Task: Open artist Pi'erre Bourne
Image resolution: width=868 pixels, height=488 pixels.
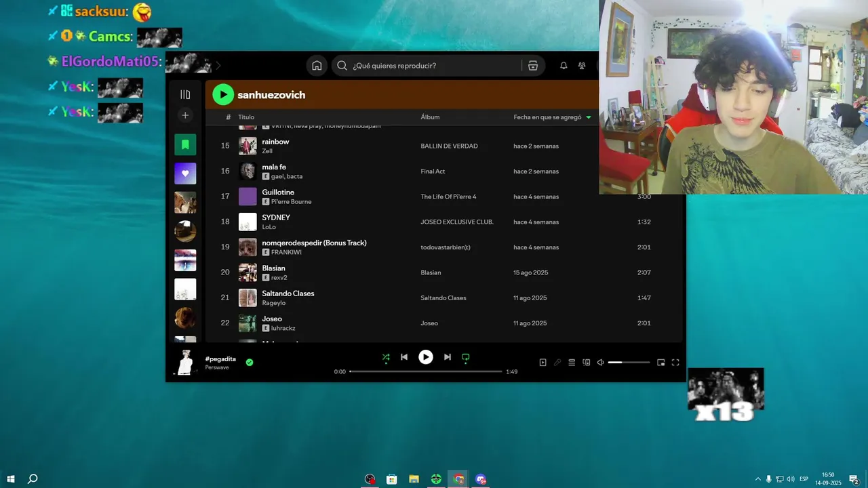Action: click(x=292, y=202)
